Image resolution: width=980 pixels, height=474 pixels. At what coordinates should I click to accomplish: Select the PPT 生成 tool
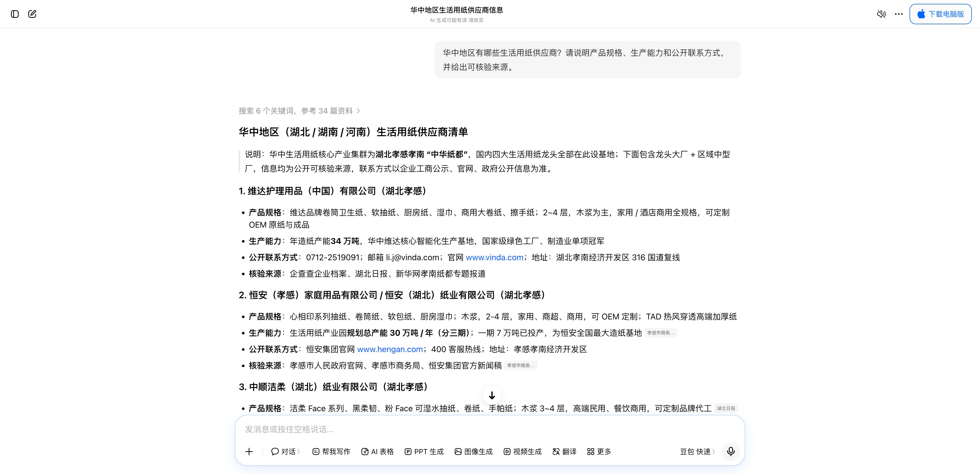424,452
